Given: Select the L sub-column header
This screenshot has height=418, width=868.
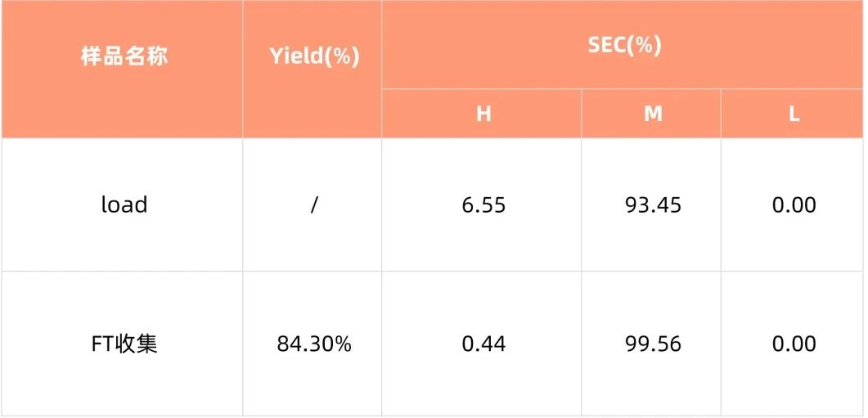Looking at the screenshot, I should (x=794, y=115).
